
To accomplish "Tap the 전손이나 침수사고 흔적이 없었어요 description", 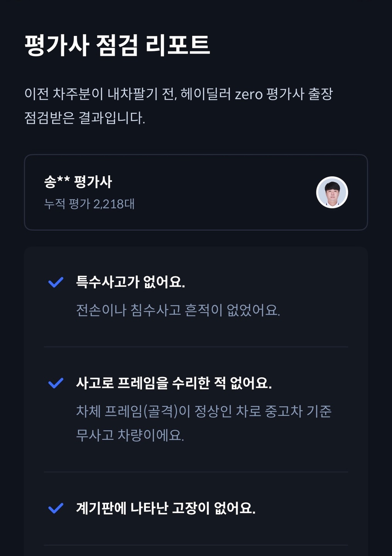I will [x=178, y=310].
